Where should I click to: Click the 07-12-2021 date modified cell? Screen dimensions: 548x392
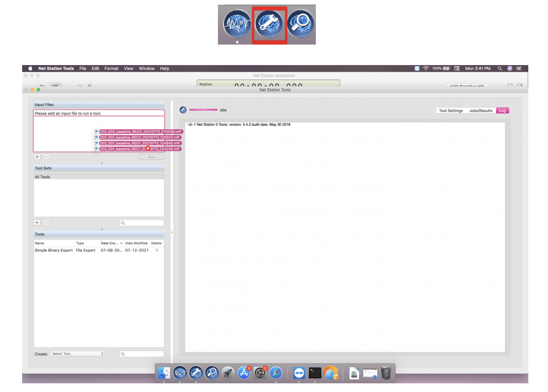(137, 250)
